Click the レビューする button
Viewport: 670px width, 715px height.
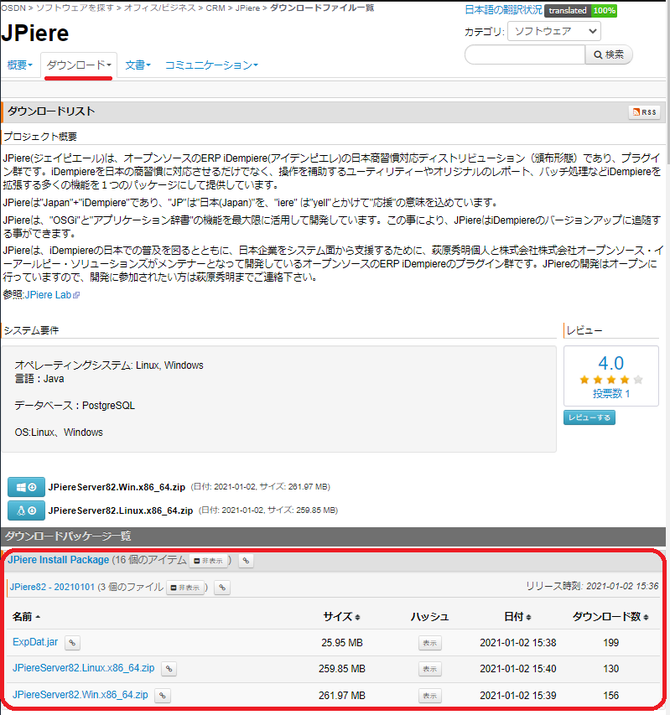(589, 417)
